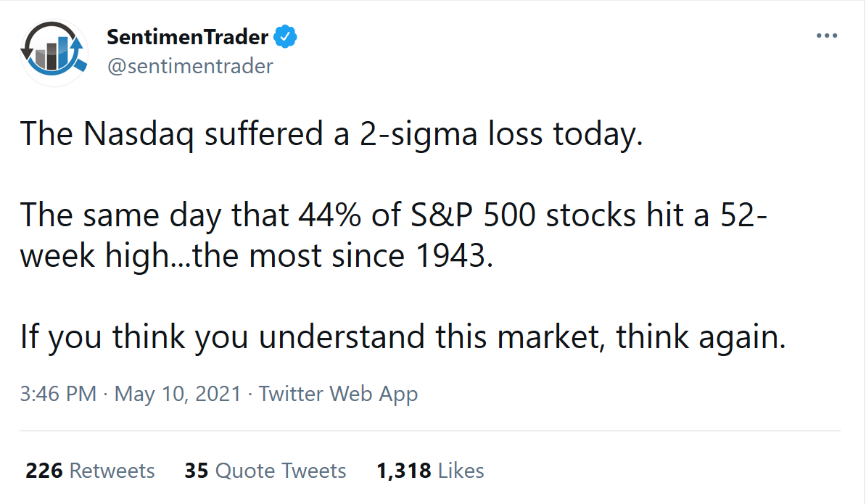
Task: Click the blue verified badge
Action: [286, 37]
